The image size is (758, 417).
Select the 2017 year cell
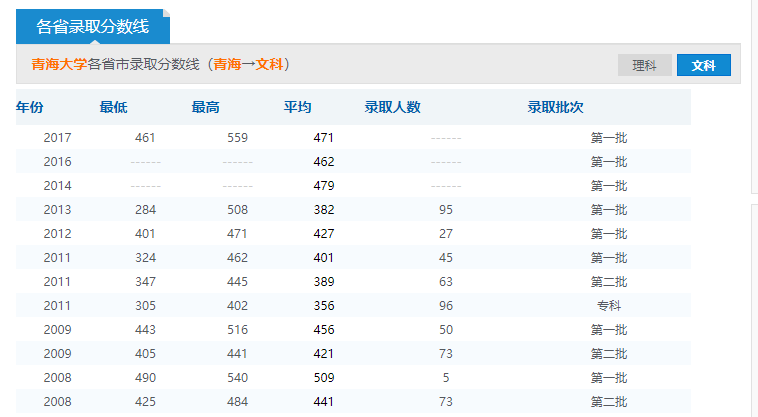click(58, 138)
